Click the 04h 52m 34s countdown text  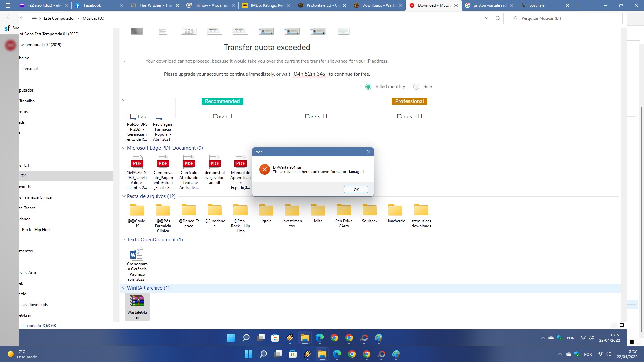coord(310,74)
